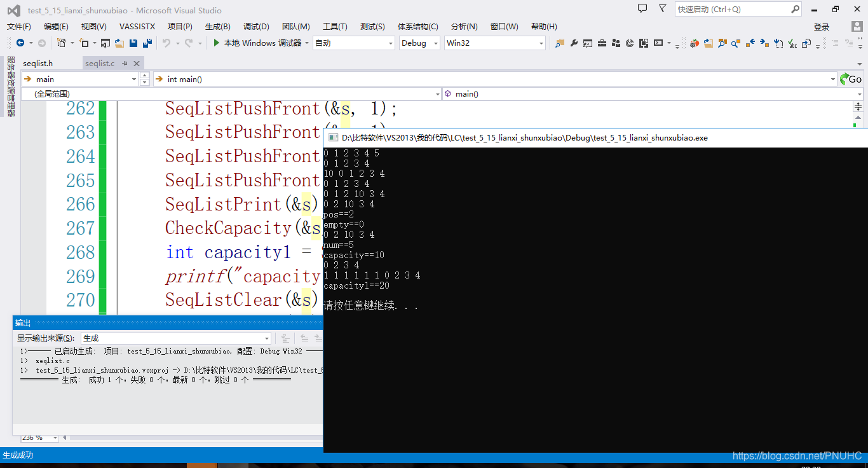Click the 生成成功 status bar text
The image size is (868, 468).
click(18, 455)
